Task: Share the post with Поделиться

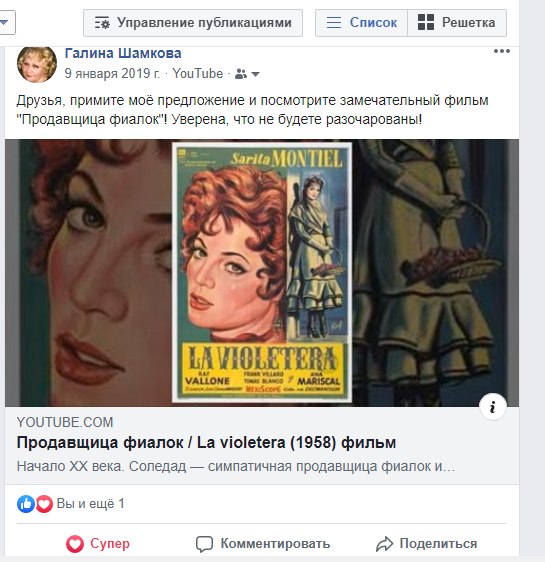Action: coord(426,544)
